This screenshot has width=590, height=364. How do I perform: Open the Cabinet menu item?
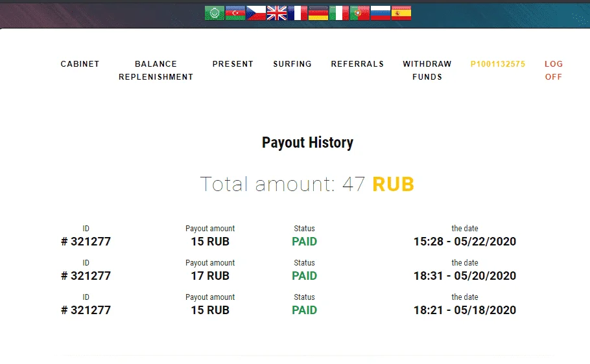tap(80, 64)
